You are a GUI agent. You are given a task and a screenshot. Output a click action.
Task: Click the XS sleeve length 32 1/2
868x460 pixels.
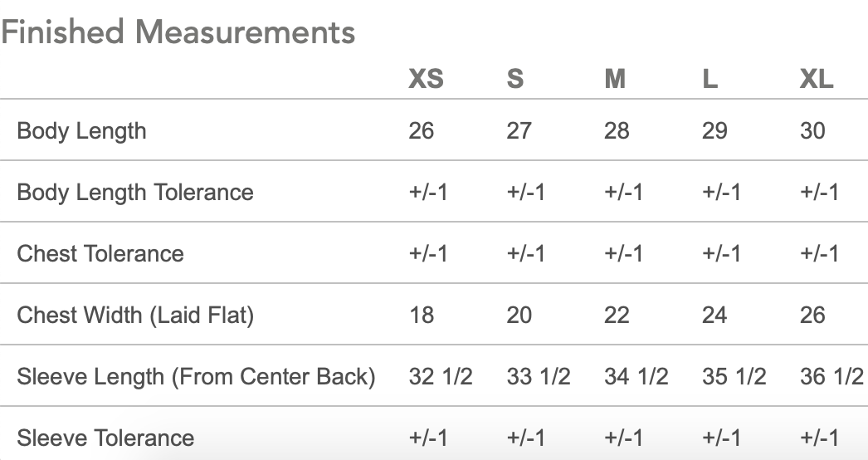pos(441,376)
